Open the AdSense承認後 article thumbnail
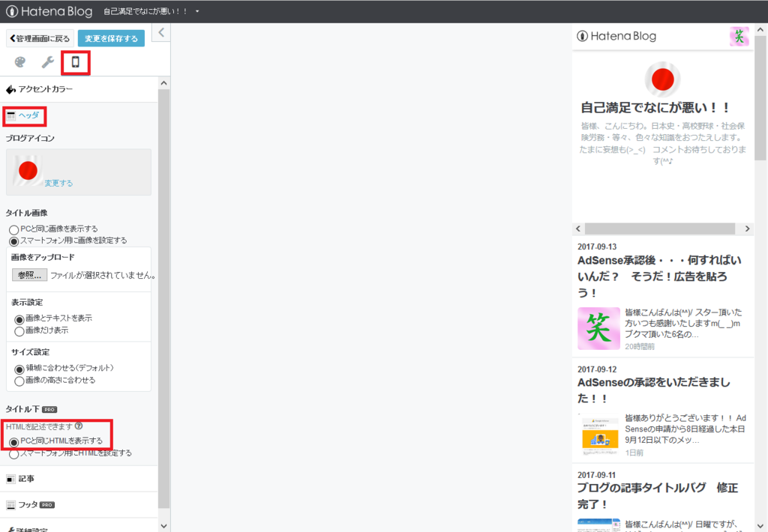The image size is (768, 532). tap(598, 328)
